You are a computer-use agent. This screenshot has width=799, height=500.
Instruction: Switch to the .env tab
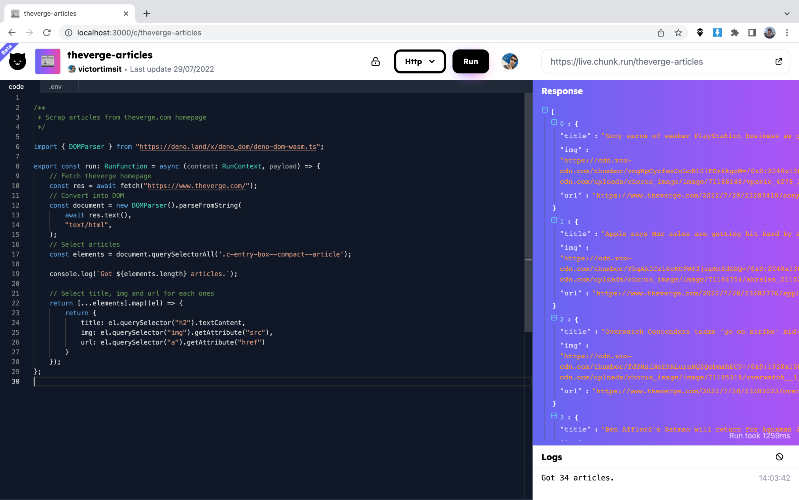click(55, 87)
